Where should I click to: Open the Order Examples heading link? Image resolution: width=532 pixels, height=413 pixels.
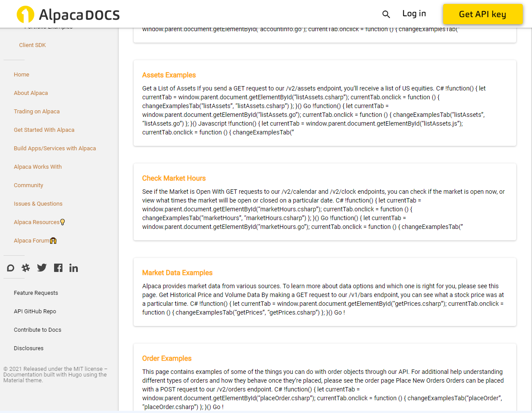pos(167,359)
